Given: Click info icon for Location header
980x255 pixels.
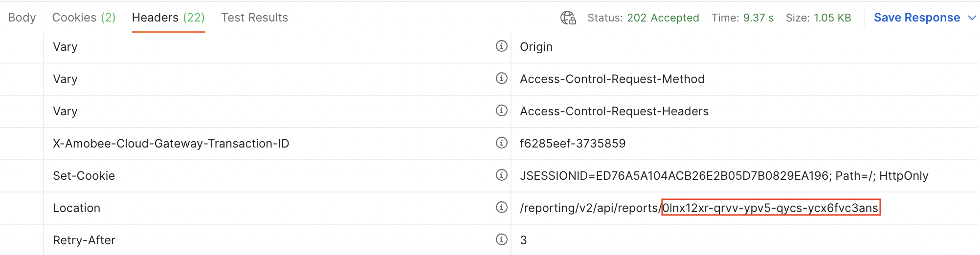Looking at the screenshot, I should [501, 207].
